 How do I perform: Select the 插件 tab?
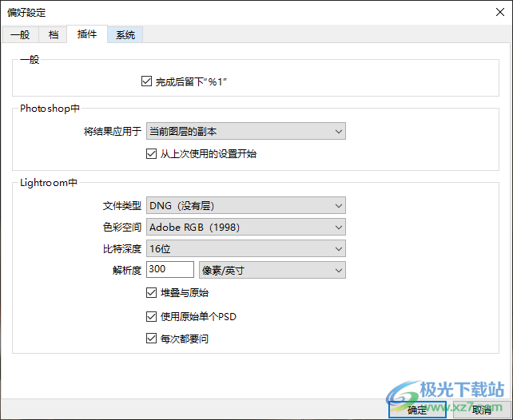87,34
